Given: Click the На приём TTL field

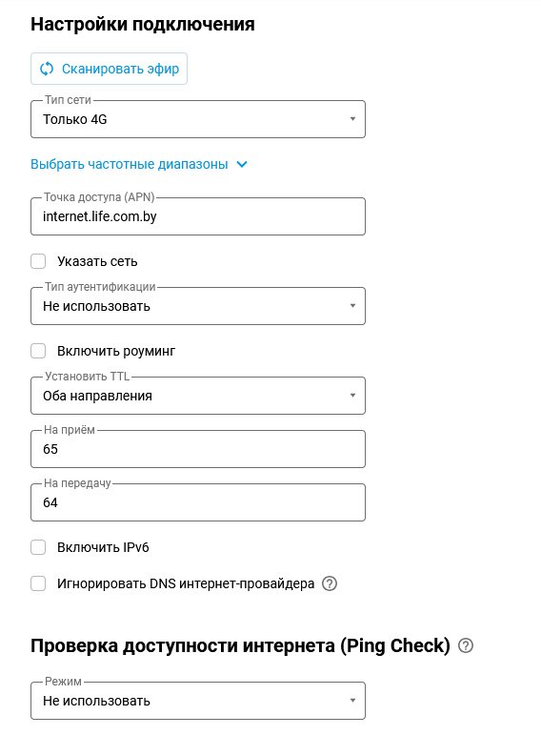Looking at the screenshot, I should (198, 449).
